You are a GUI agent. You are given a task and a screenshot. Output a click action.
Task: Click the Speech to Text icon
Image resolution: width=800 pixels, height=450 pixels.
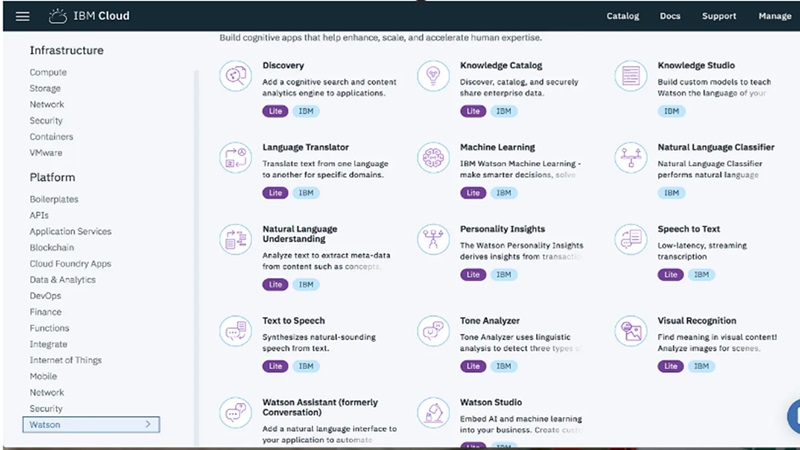631,240
